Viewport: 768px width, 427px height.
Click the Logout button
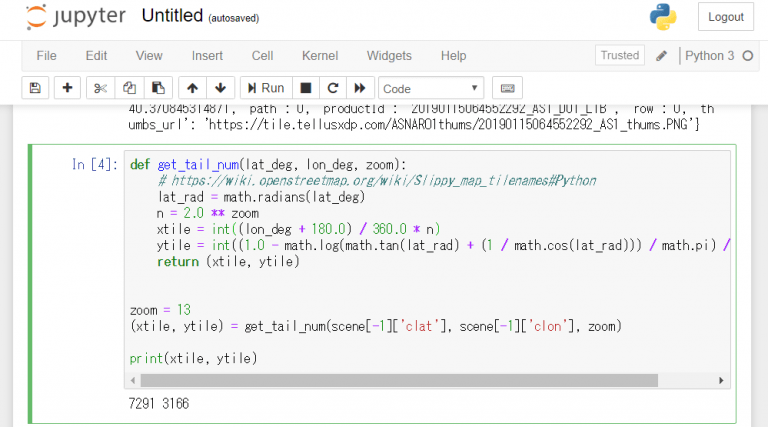725,17
